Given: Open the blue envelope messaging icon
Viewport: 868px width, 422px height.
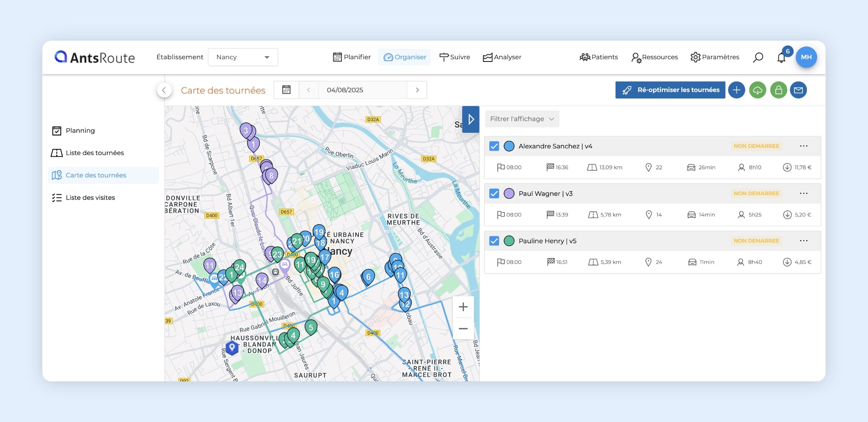Looking at the screenshot, I should [x=799, y=90].
